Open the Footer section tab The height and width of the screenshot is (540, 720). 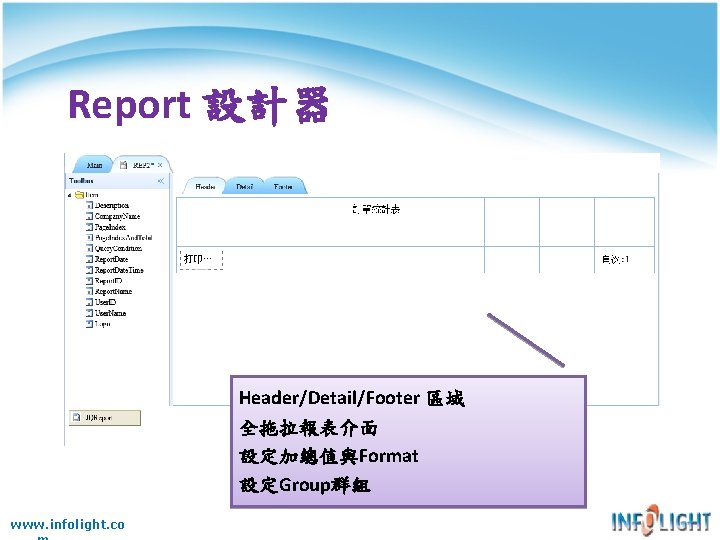point(283,186)
